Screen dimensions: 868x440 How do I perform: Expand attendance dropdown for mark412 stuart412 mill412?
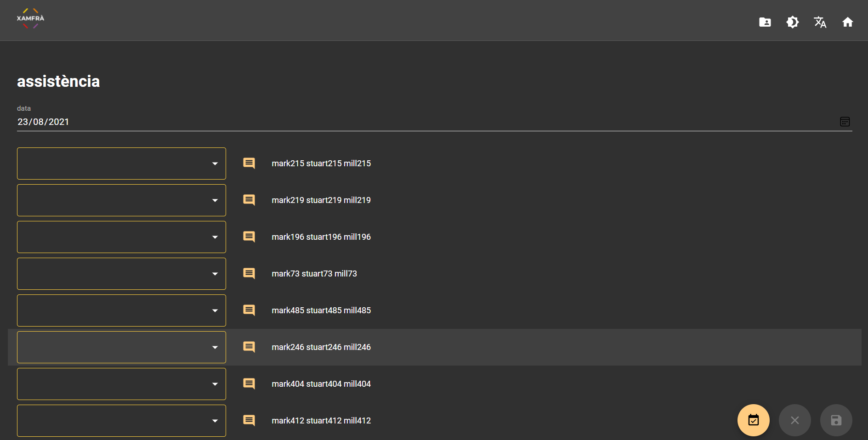coord(121,421)
